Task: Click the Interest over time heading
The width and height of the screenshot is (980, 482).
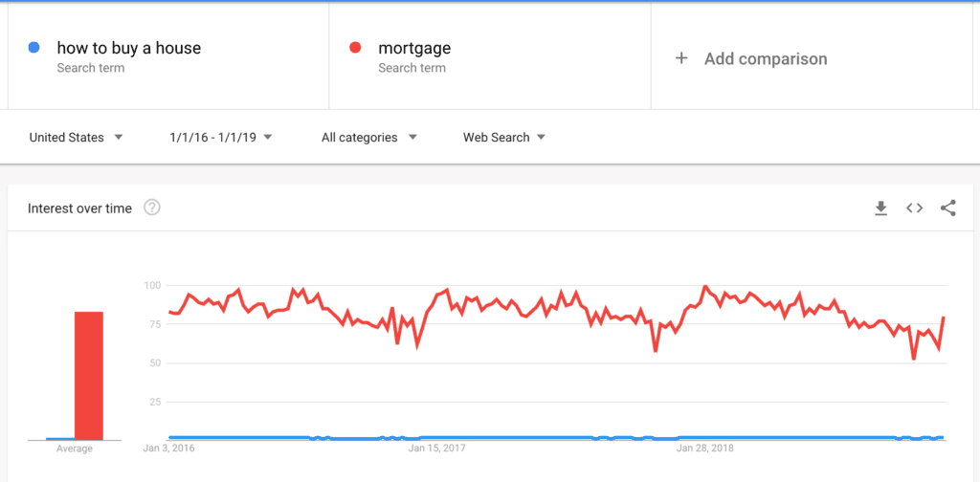Action: [79, 208]
